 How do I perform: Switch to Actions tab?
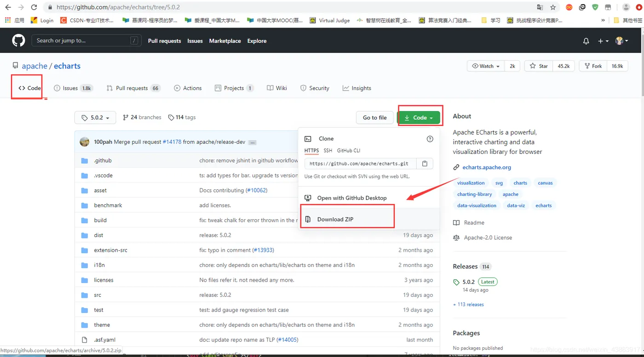pos(188,88)
